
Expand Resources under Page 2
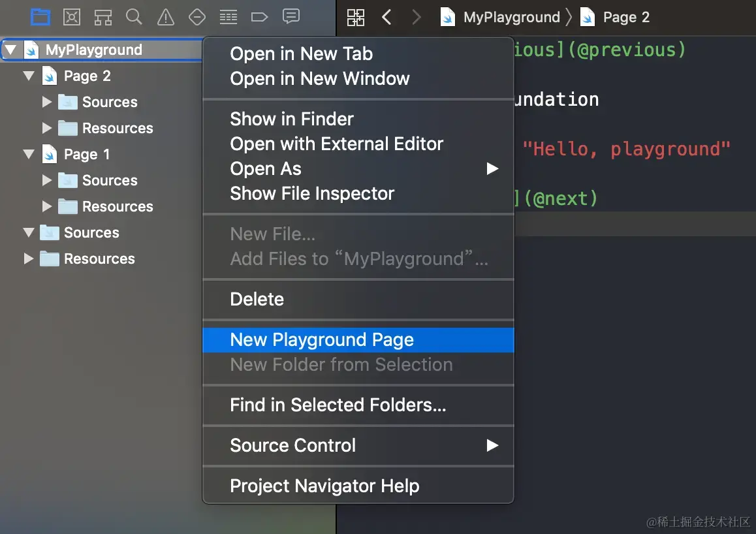click(47, 128)
